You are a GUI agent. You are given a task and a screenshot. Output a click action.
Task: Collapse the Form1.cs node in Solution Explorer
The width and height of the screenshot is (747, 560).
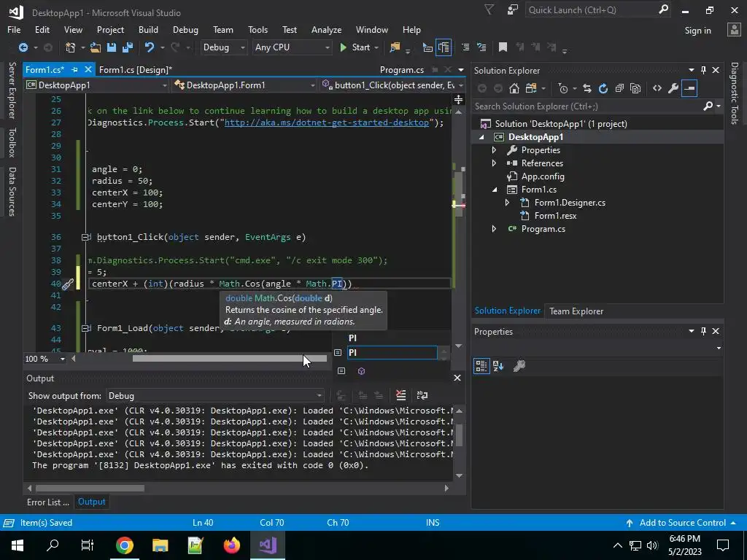[494, 190]
